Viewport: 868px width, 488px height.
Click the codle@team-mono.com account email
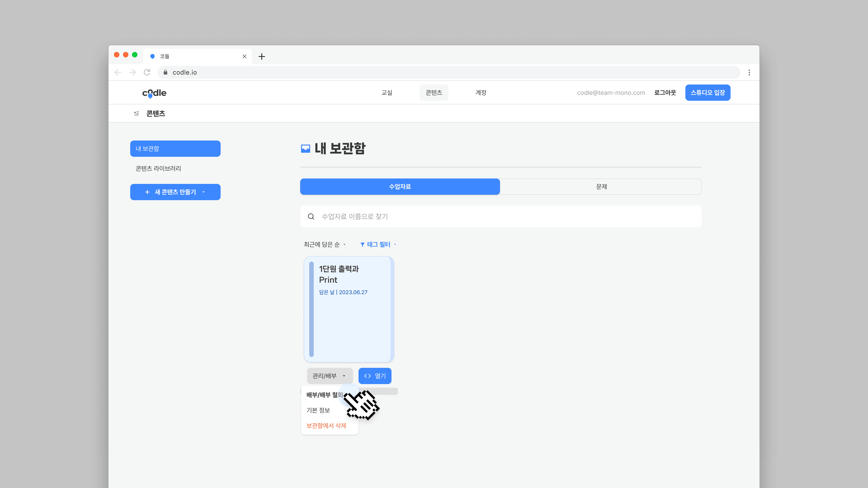611,93
